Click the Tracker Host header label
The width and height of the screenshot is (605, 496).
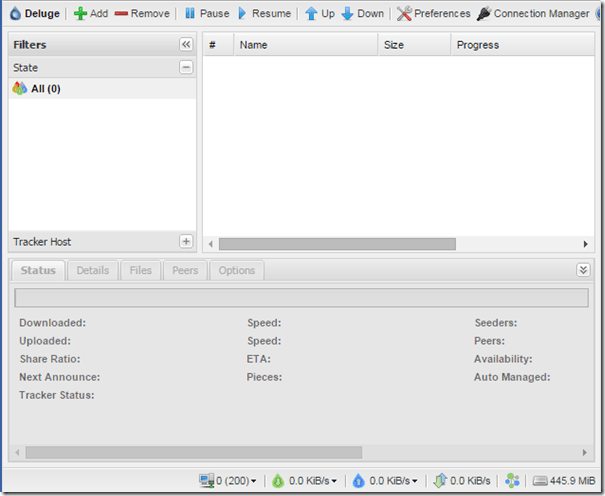42,242
